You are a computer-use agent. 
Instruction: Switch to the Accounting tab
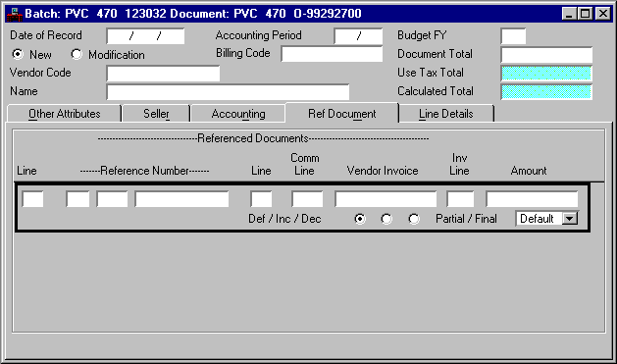click(238, 114)
